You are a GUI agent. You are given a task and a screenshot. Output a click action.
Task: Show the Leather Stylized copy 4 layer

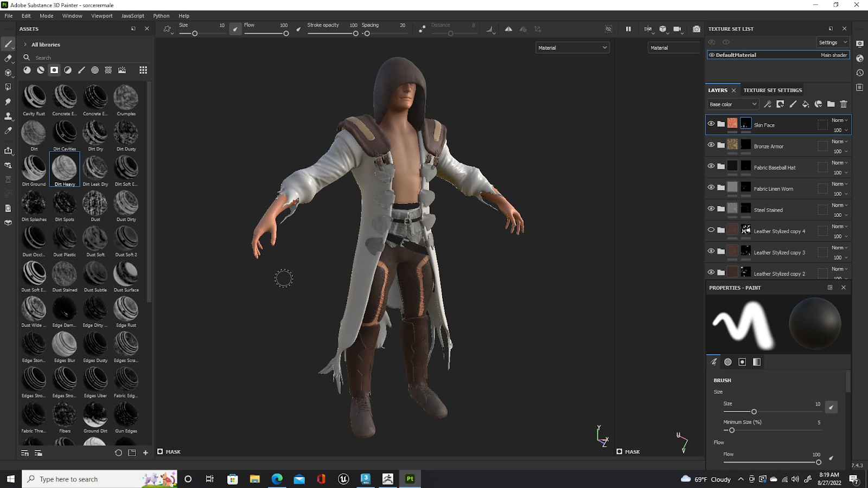click(711, 230)
